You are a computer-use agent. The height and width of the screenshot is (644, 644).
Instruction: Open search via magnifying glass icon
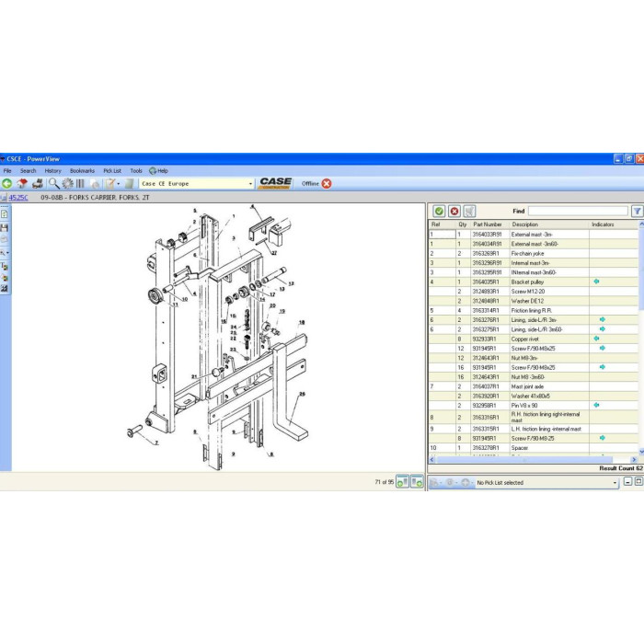(53, 184)
